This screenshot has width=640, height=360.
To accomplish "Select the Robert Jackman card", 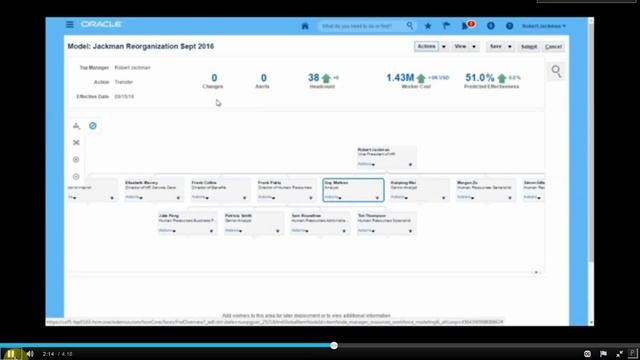I will (x=386, y=157).
